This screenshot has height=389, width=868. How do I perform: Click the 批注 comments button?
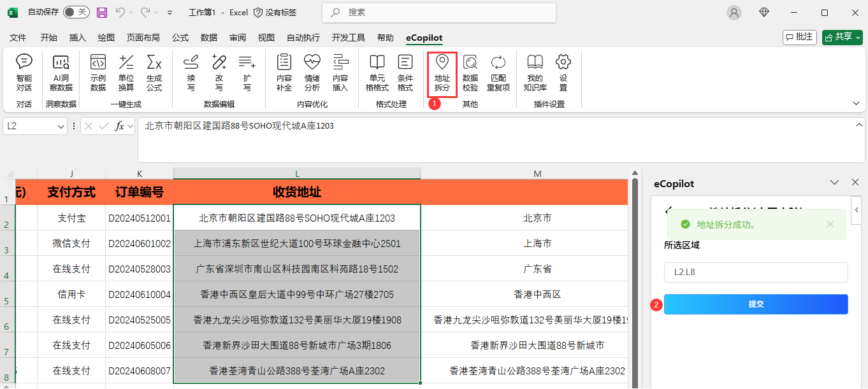(x=799, y=37)
